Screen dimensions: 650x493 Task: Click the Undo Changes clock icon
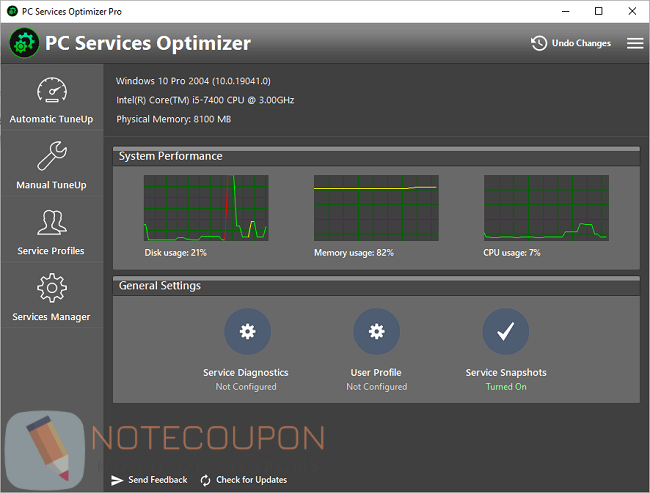pos(539,43)
